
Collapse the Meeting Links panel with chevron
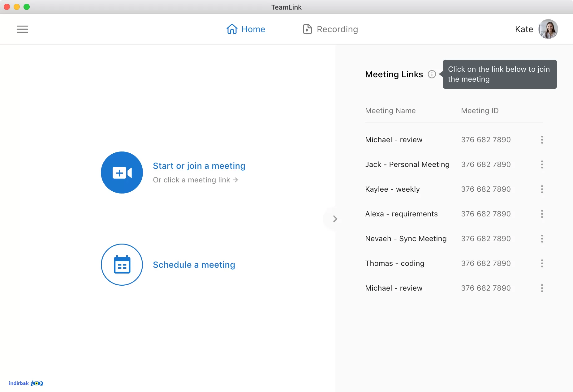(x=335, y=219)
